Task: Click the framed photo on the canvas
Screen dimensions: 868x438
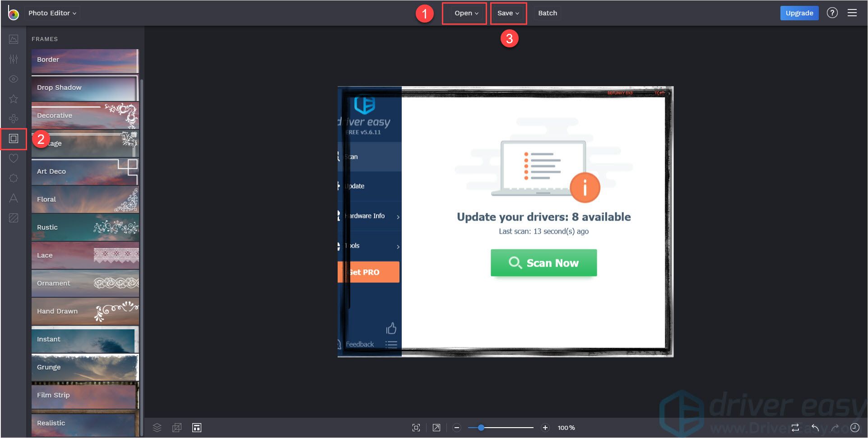Action: 506,221
